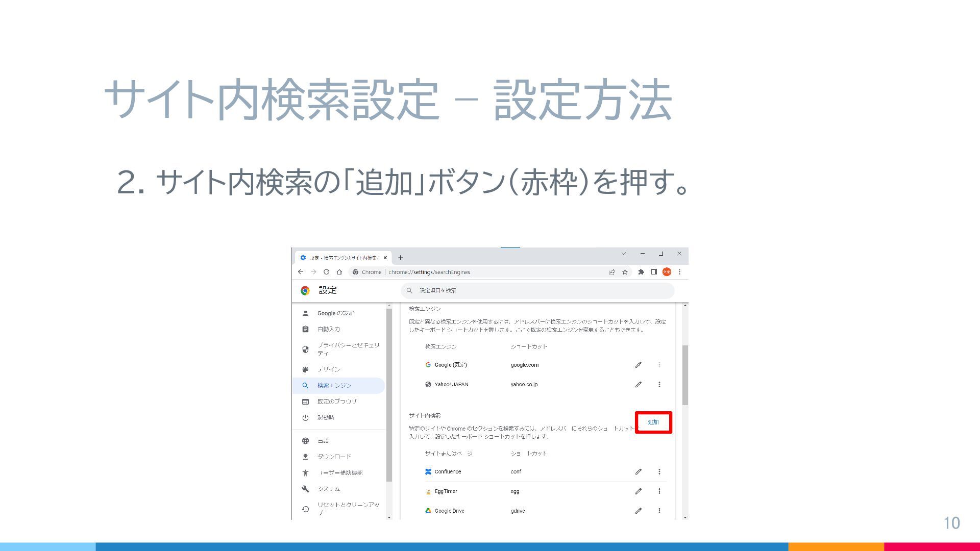
Task: Click the settings search field
Action: pos(537,291)
